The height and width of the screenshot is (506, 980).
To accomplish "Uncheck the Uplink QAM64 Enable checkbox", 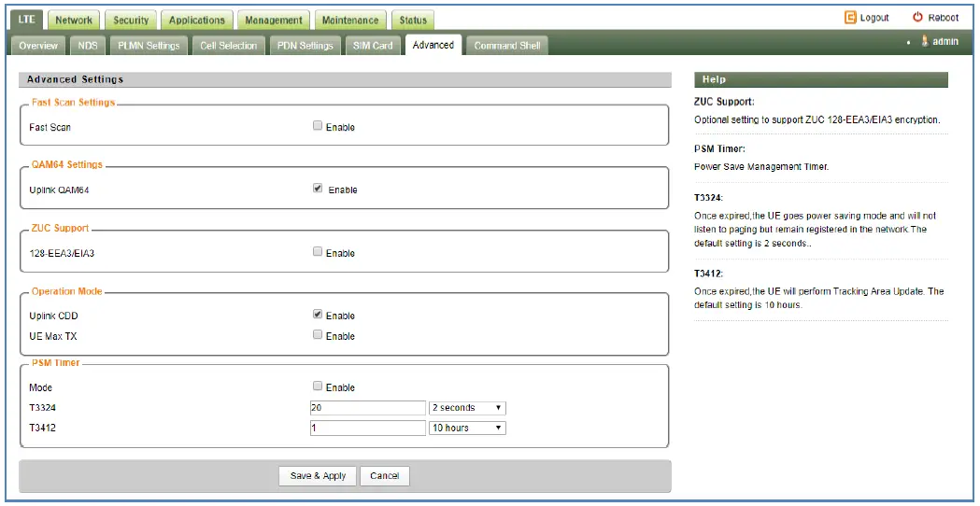I will (318, 188).
